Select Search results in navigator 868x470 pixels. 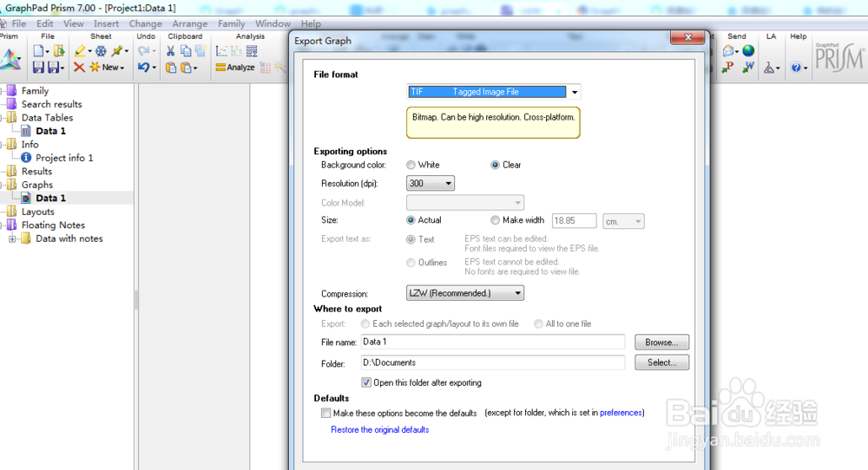tap(51, 104)
